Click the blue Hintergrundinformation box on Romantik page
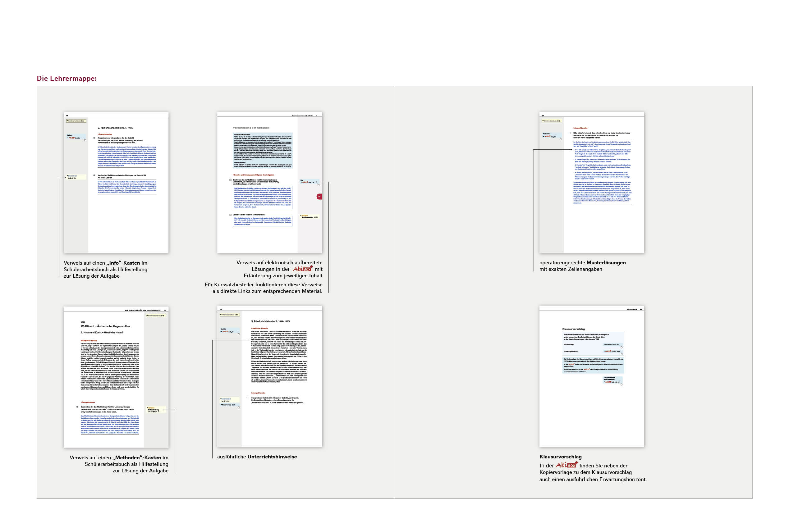 [x=263, y=150]
